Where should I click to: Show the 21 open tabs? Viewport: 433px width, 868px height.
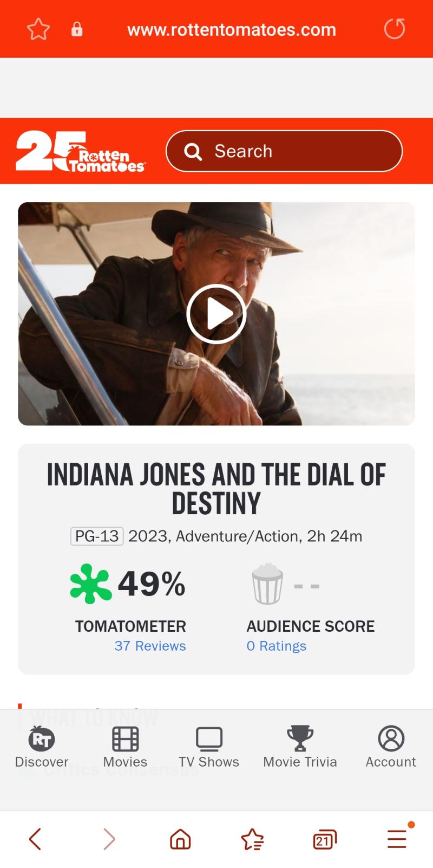coord(325,839)
